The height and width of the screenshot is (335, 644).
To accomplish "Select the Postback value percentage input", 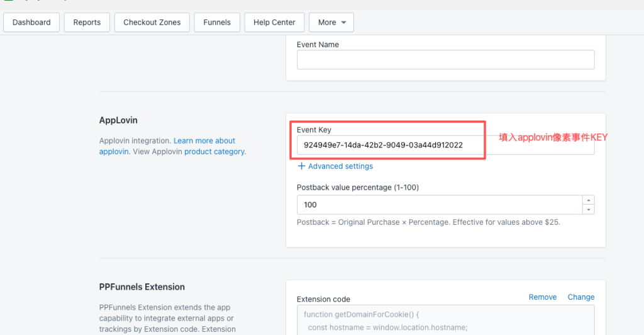I will (439, 205).
